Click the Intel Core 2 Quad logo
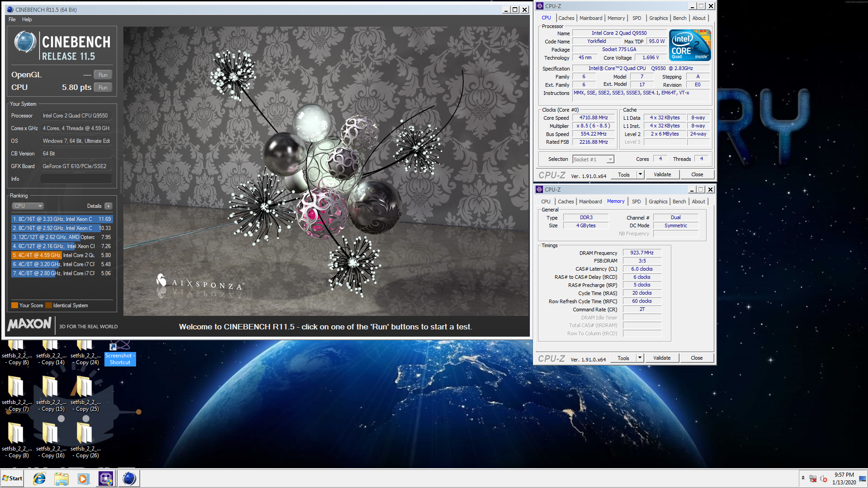Screen dimensions: 868x488 (x=690, y=45)
